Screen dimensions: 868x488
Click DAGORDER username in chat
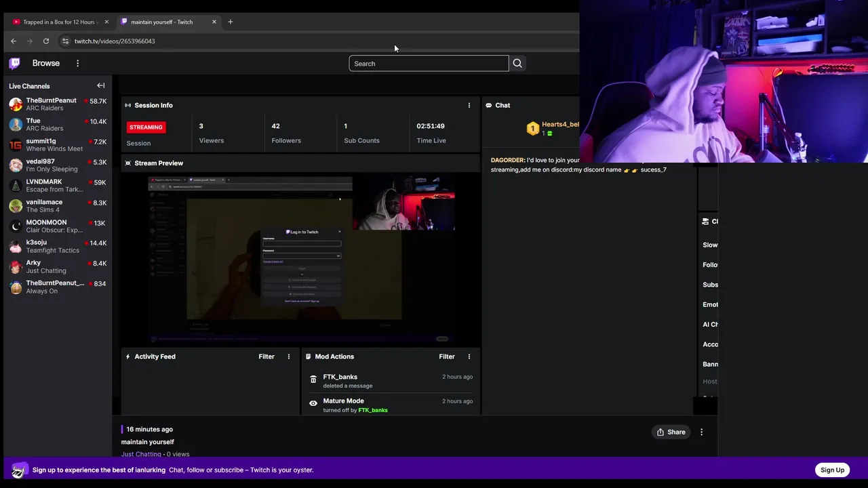click(507, 161)
